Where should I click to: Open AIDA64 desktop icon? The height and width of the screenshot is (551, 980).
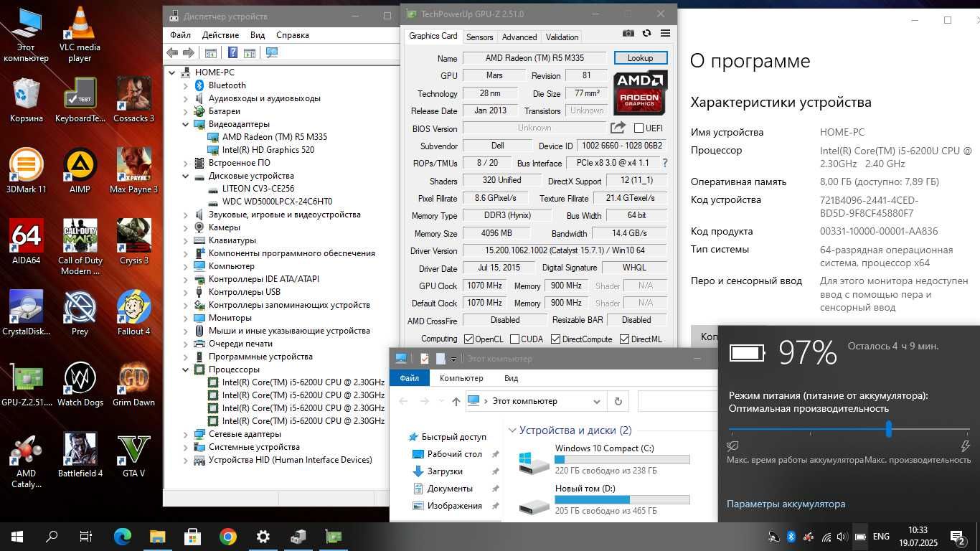(x=26, y=242)
